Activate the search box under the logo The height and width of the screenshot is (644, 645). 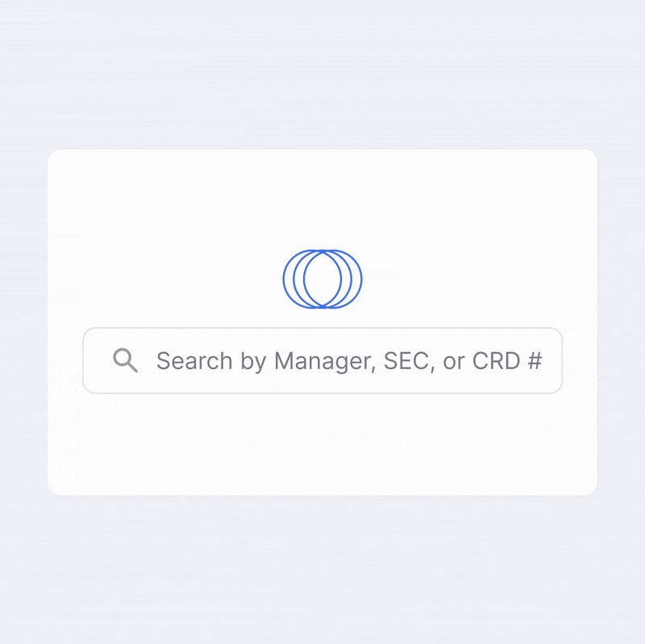point(322,360)
